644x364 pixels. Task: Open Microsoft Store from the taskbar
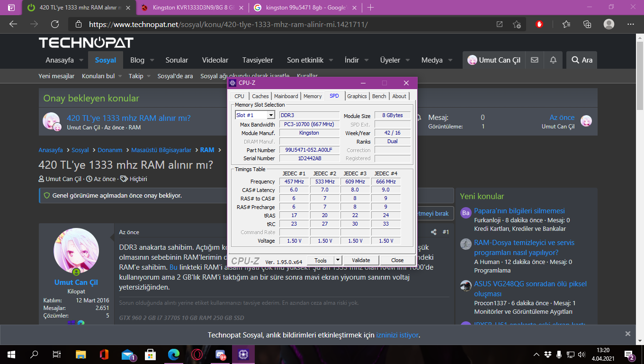coord(151,355)
